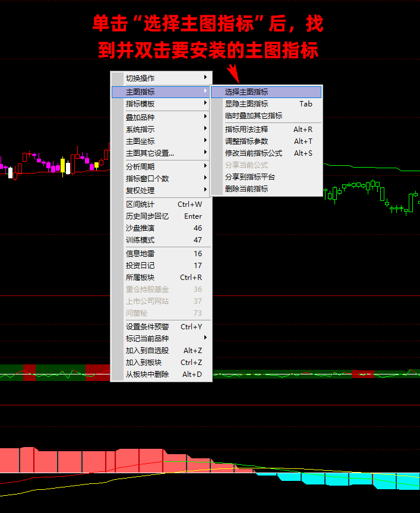Choose 设置条件预警 menu item
This screenshot has width=420, height=513.
(162, 327)
